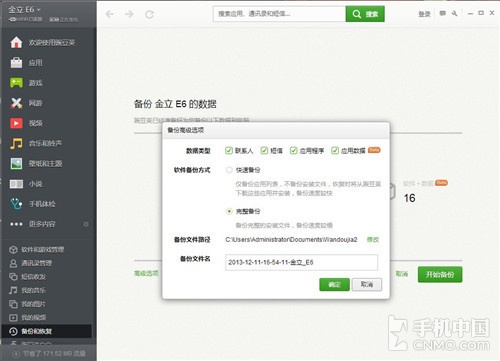The height and width of the screenshot is (361, 500).
Task: Click the backup file name input field
Action: [x=301, y=262]
